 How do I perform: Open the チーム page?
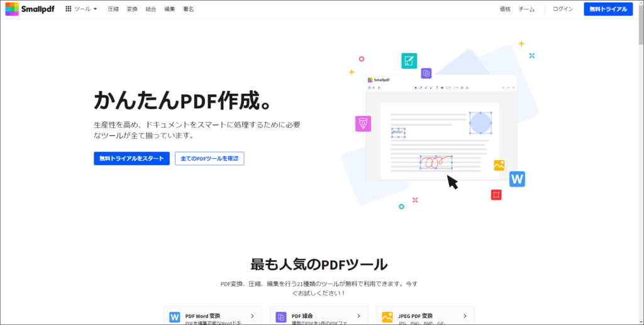pyautogui.click(x=526, y=9)
